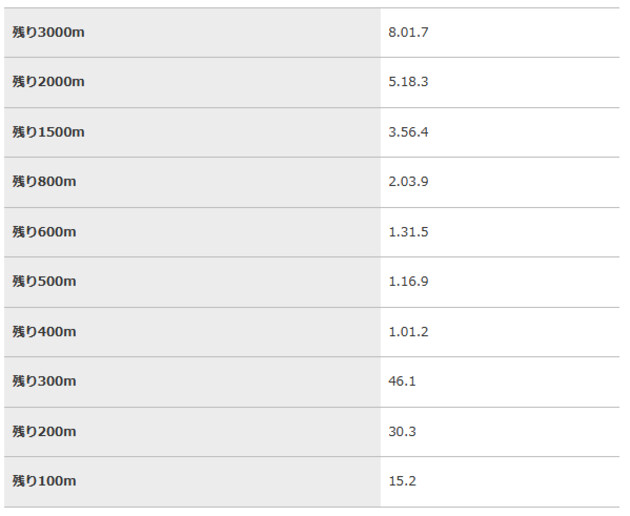
Task: Click the 残り3000m row label
Action: pyautogui.click(x=48, y=33)
